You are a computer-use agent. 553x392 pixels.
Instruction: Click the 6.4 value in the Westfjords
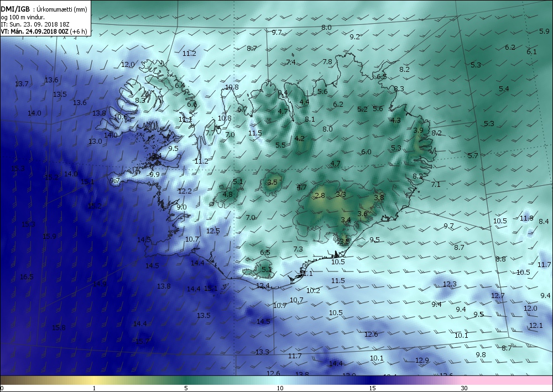pos(180,85)
